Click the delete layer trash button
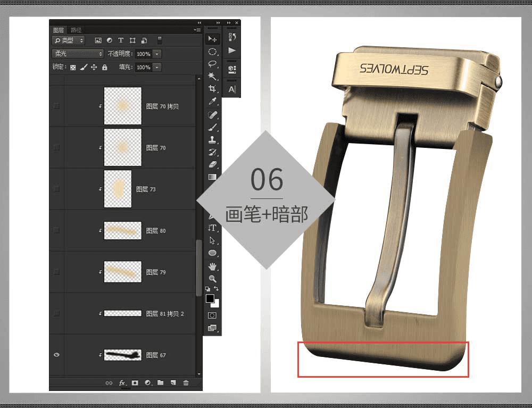This screenshot has height=408, width=532. coord(186,382)
